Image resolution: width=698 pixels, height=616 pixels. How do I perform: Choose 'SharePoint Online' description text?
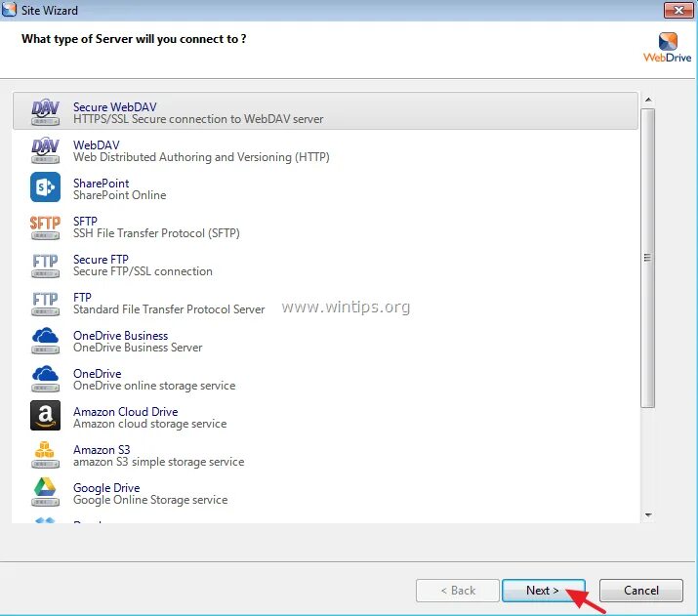(120, 195)
